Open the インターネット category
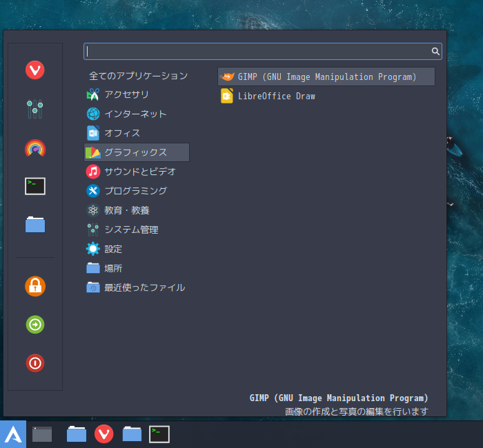 coord(137,114)
